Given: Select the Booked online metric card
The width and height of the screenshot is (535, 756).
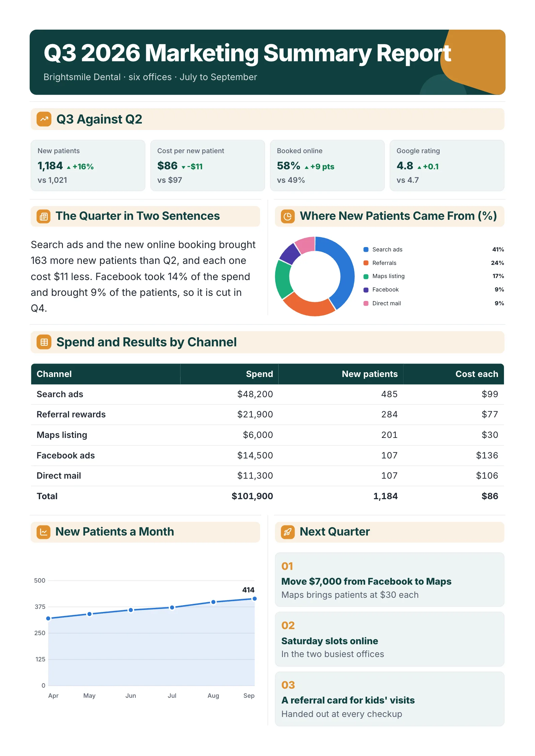Looking at the screenshot, I should (x=327, y=166).
